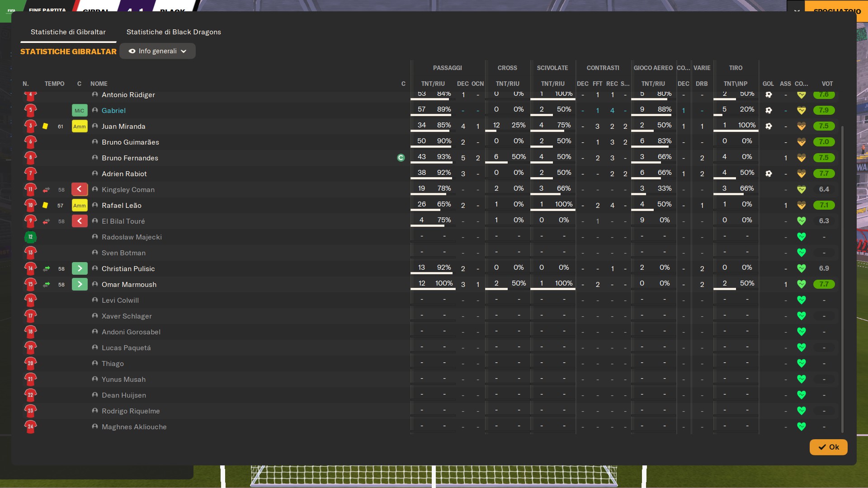Open the Info generali view dropdown

pos(157,51)
